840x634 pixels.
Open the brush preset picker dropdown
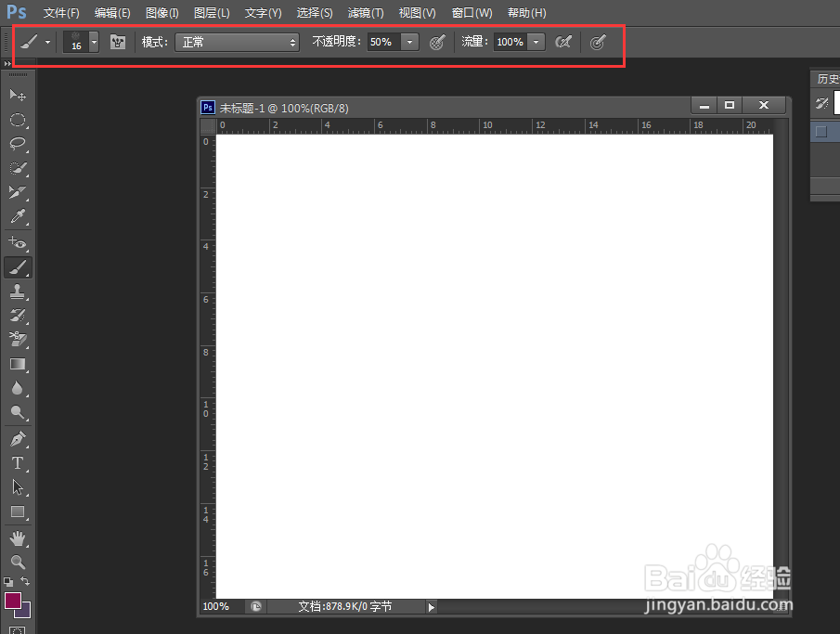pyautogui.click(x=94, y=42)
